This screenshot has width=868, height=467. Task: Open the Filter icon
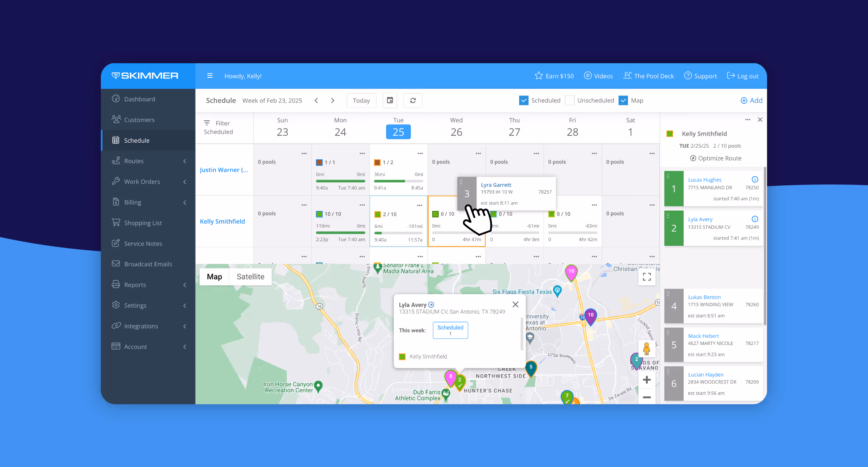pyautogui.click(x=207, y=123)
